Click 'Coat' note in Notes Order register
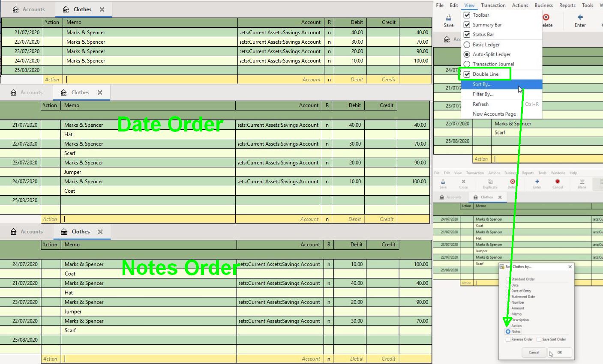Image resolution: width=603 pixels, height=364 pixels. coord(70,274)
